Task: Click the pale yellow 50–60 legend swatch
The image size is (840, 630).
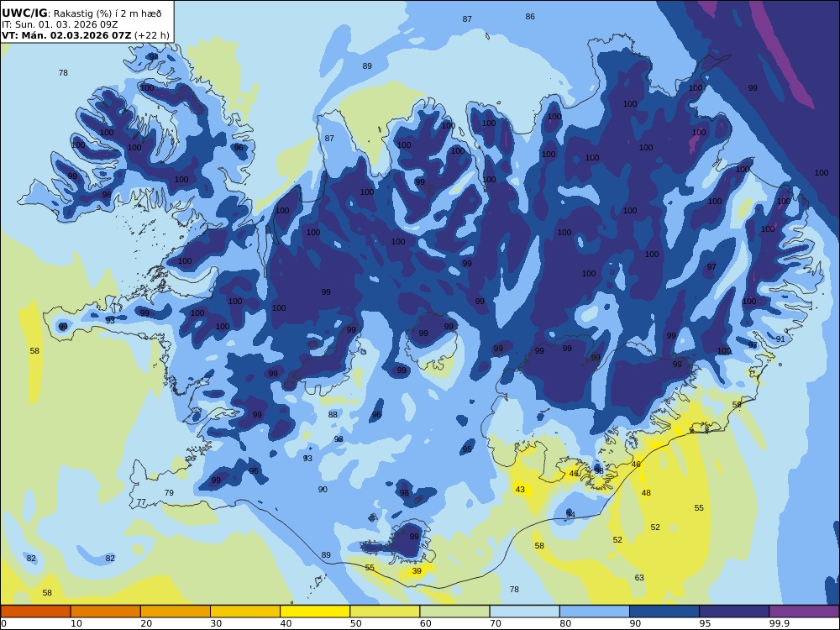Action: pos(385,612)
